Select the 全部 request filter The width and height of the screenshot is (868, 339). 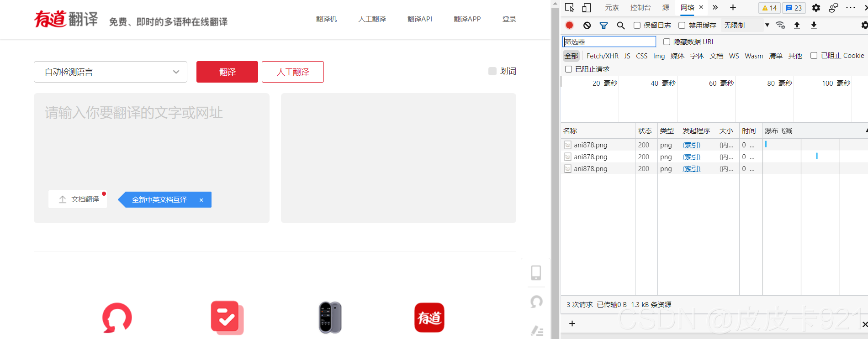pyautogui.click(x=571, y=56)
